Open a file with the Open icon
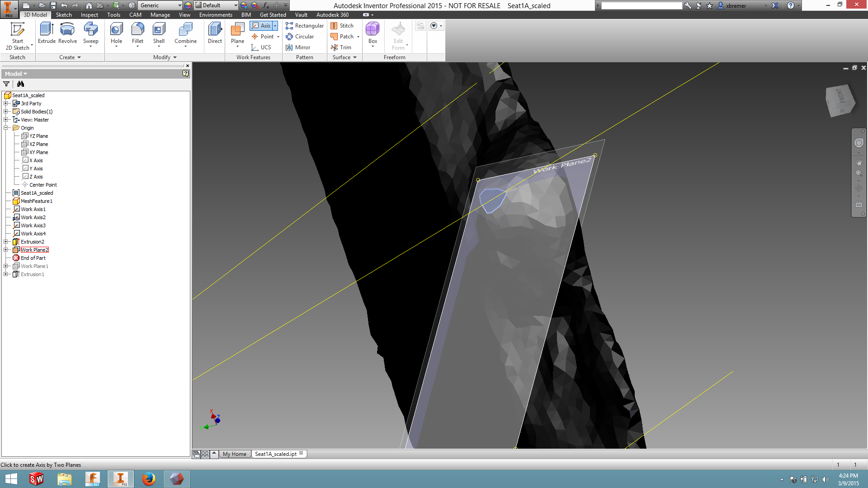The height and width of the screenshot is (488, 868). coord(42,5)
